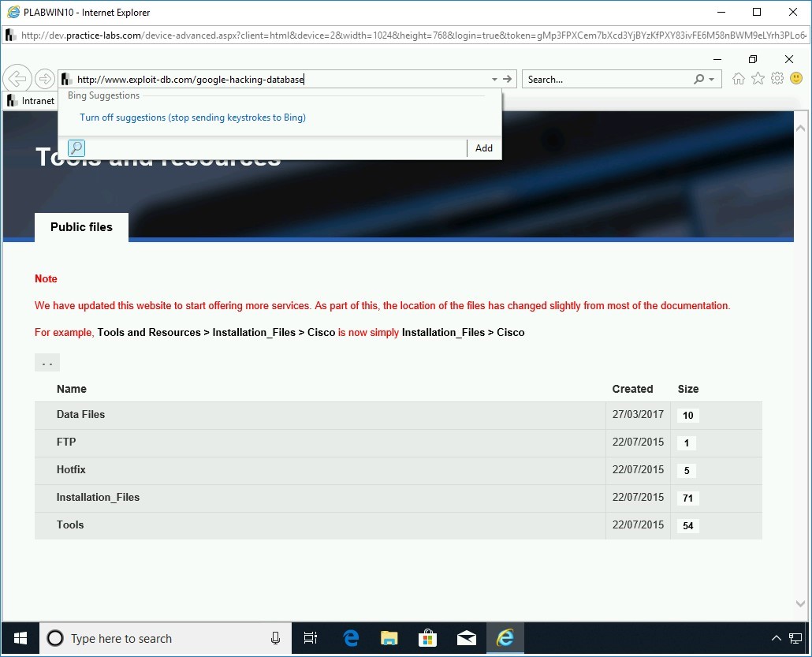Click the search provider icon above the Add button
This screenshot has height=657, width=812.
[x=76, y=147]
